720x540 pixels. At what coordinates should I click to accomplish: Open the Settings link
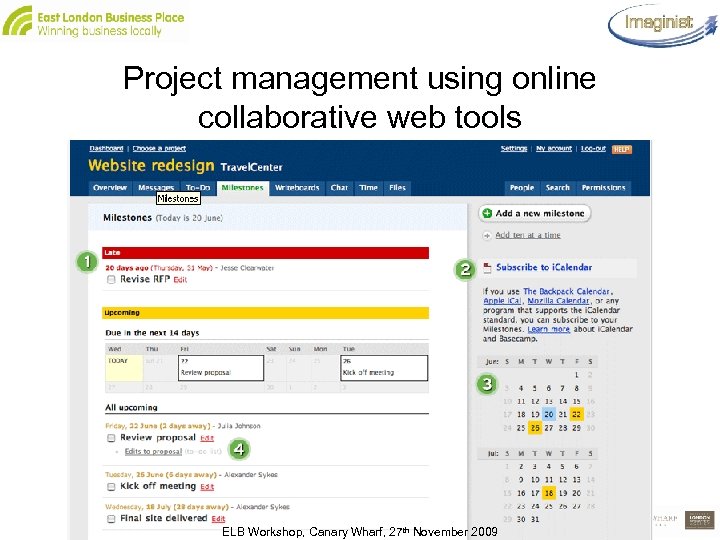tap(514, 148)
